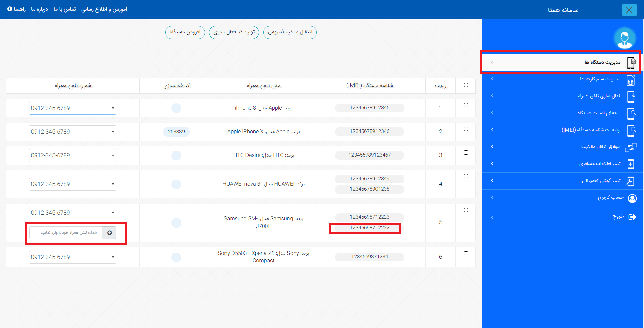Click شناسه دستگاه (IMEI) column header
644x328 pixels.
click(x=370, y=86)
